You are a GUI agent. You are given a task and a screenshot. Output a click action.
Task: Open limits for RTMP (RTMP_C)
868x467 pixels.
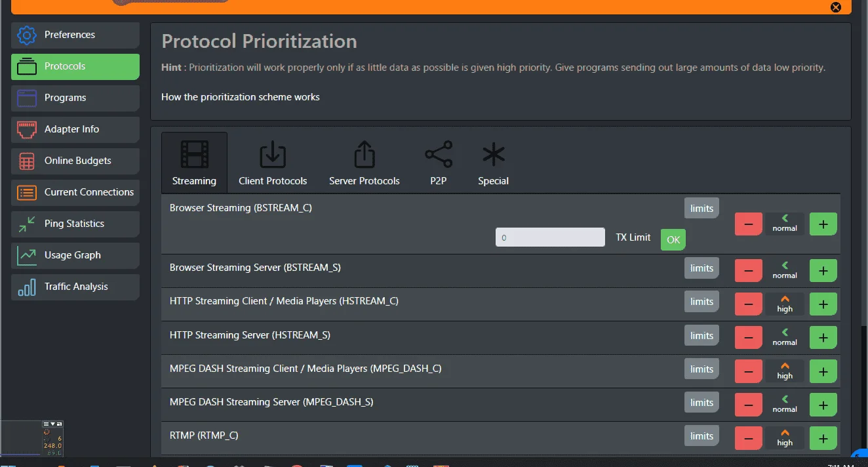click(x=701, y=436)
